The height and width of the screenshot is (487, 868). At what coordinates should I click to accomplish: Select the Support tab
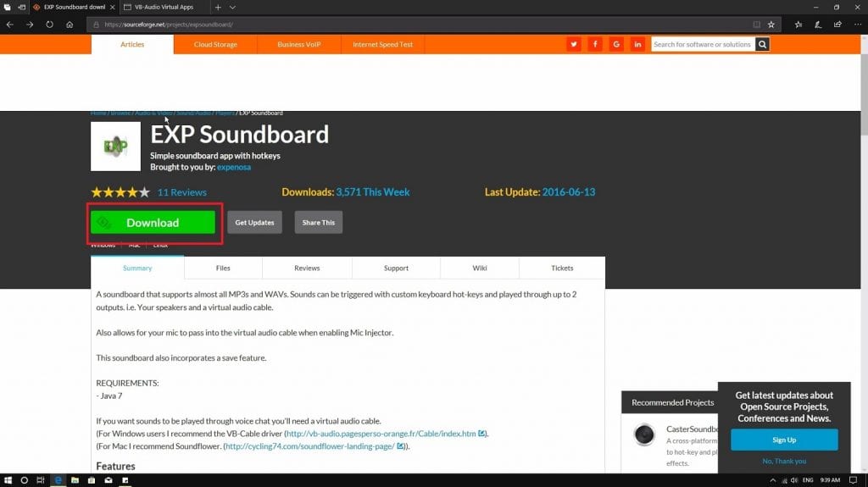tap(396, 268)
